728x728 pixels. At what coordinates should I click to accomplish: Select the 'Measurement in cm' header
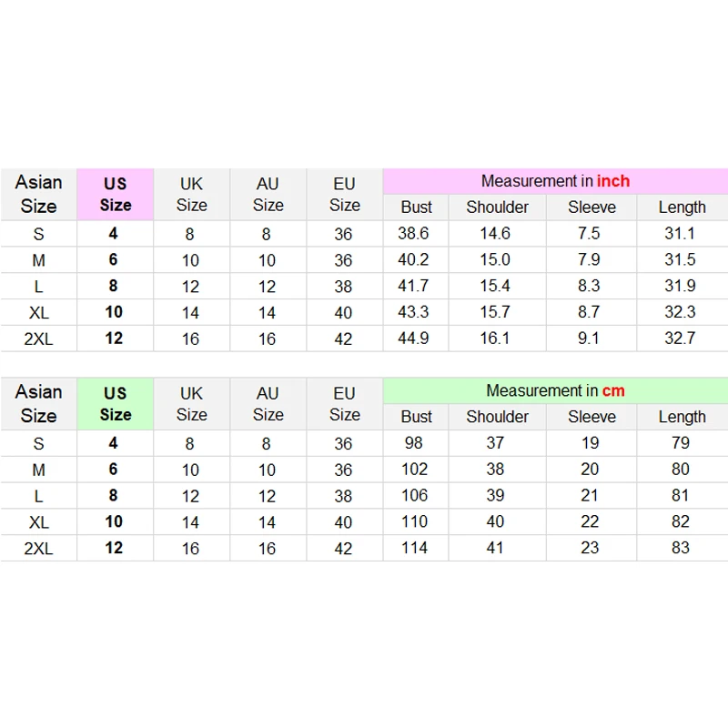click(555, 391)
